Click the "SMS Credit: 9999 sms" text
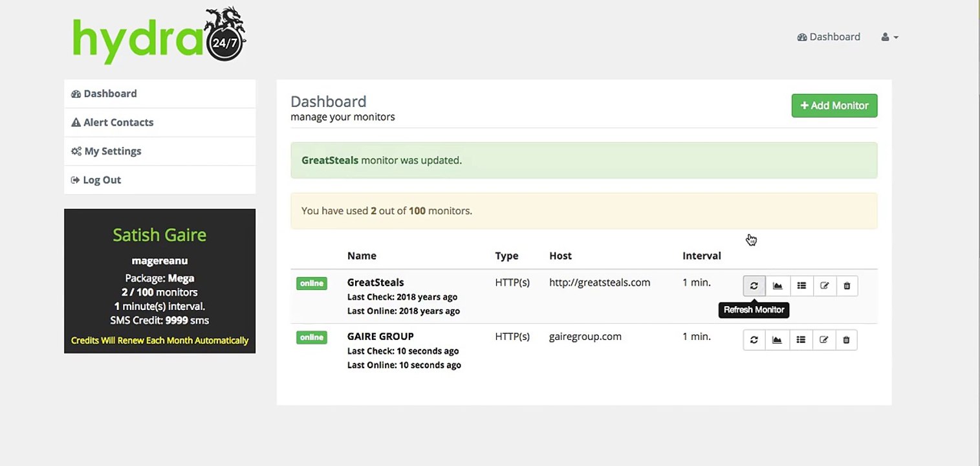The height and width of the screenshot is (466, 980). [x=160, y=320]
